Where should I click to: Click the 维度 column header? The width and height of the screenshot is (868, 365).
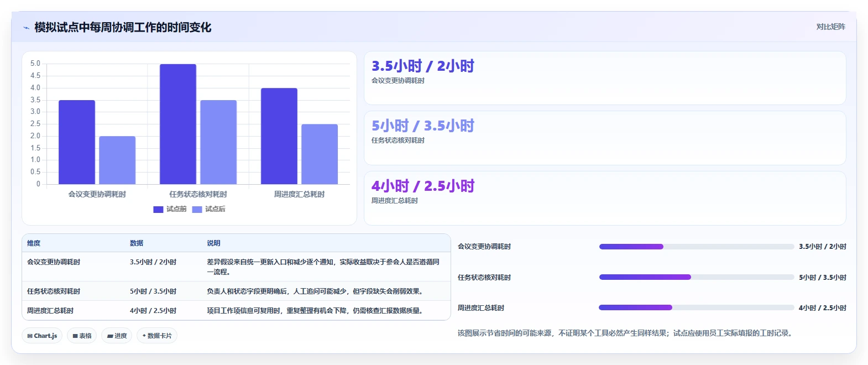[x=34, y=243]
